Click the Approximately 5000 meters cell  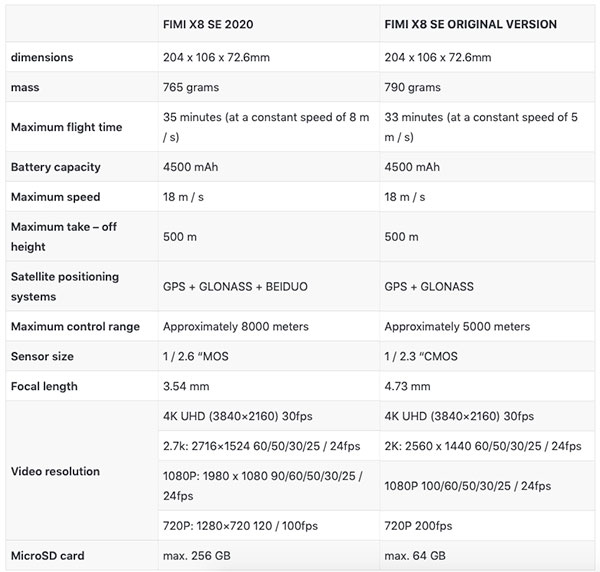tap(457, 326)
